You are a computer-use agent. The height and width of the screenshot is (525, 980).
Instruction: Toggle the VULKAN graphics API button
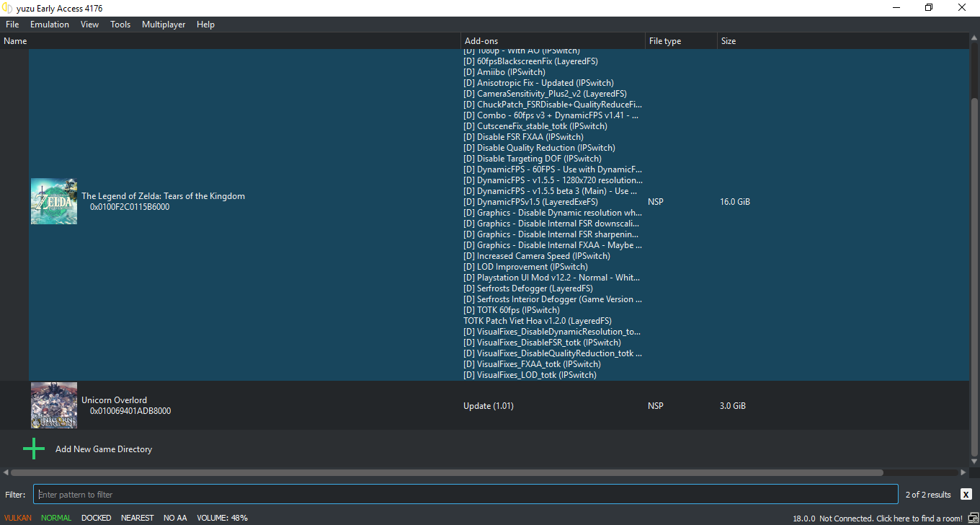click(18, 518)
